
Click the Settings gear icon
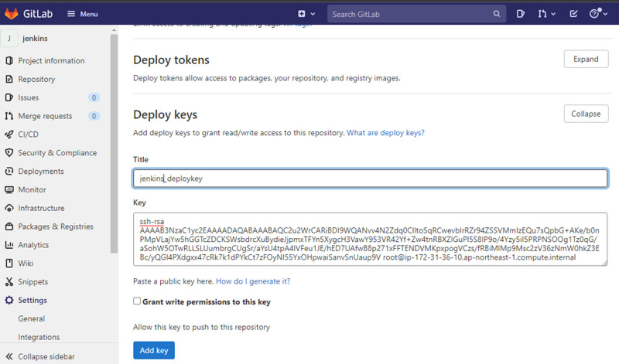9,300
